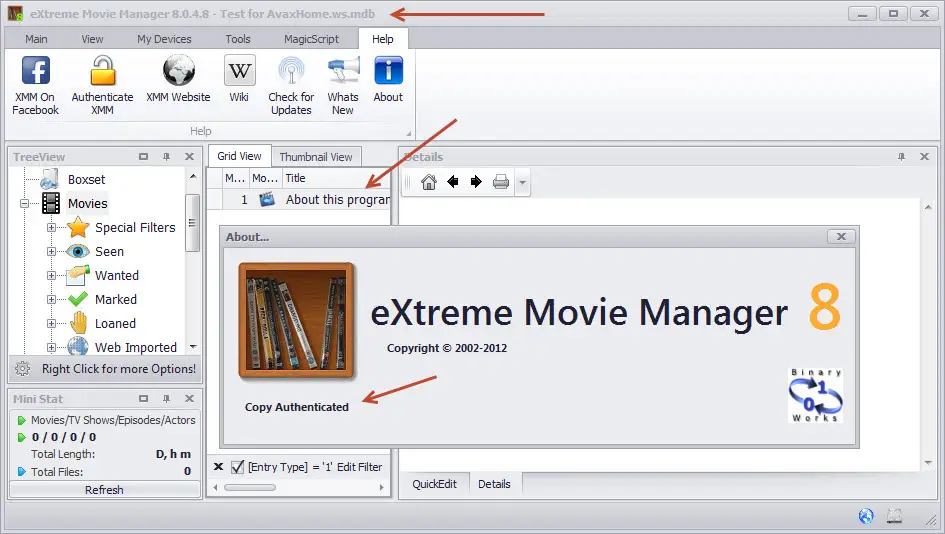Image resolution: width=945 pixels, height=534 pixels.
Task: Click the globe icon in status bar
Action: click(x=866, y=516)
